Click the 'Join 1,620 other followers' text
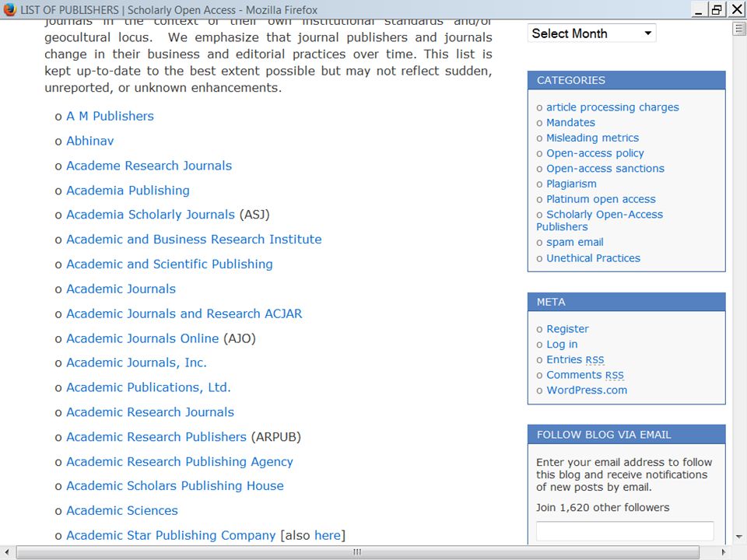Image resolution: width=747 pixels, height=560 pixels. point(602,508)
